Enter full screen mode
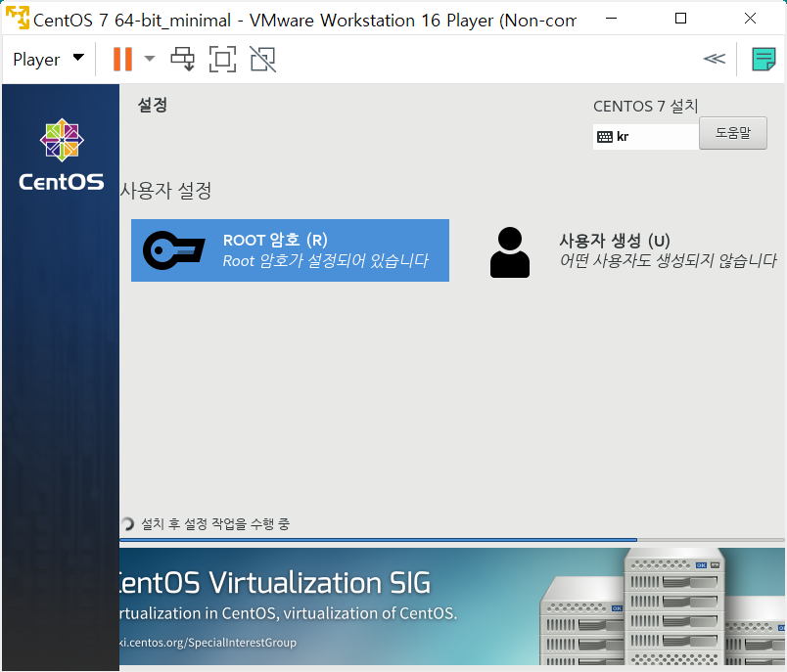 point(222,59)
